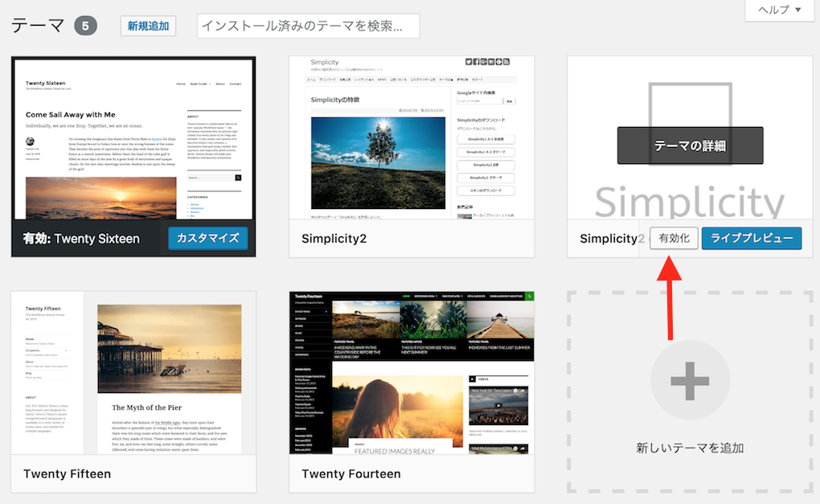Open the Twenty Fifteen theme thumbnail
Screen dimensions: 820x504
(133, 373)
